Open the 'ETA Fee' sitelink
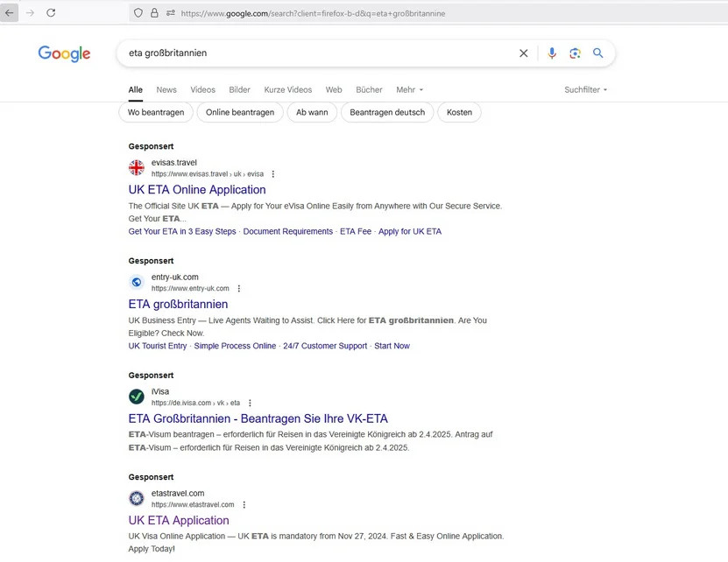This screenshot has width=728, height=562. tap(356, 231)
